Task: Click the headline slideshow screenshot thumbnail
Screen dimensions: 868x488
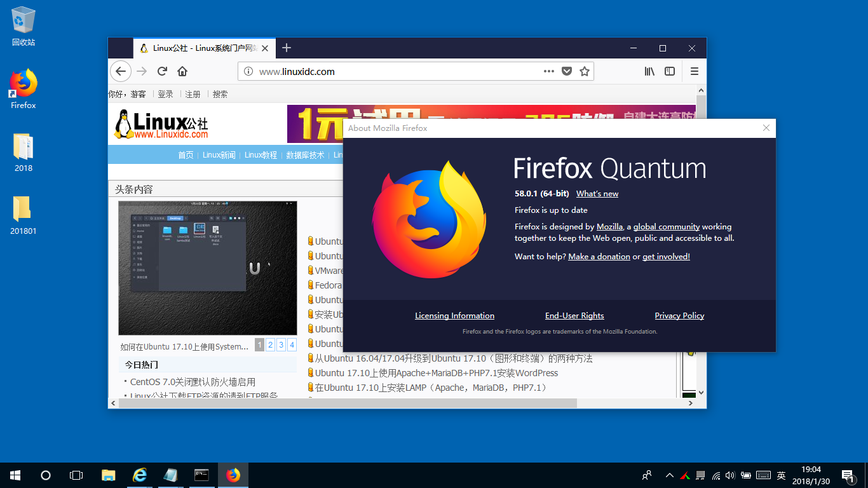Action: point(208,268)
